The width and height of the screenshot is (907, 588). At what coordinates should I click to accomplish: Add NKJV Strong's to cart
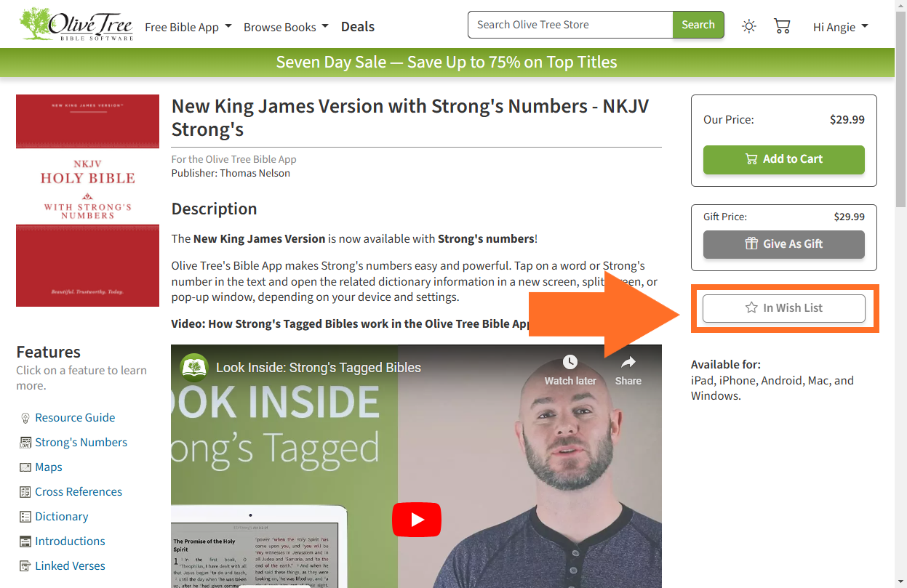coord(784,159)
